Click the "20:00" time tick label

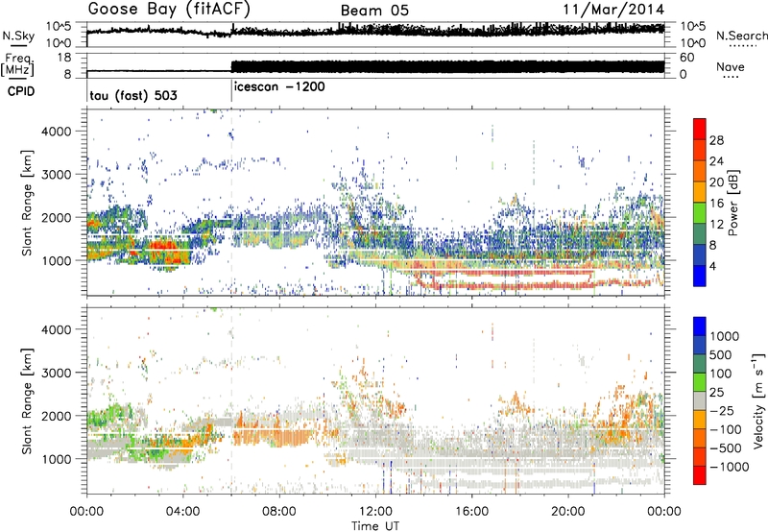567,512
